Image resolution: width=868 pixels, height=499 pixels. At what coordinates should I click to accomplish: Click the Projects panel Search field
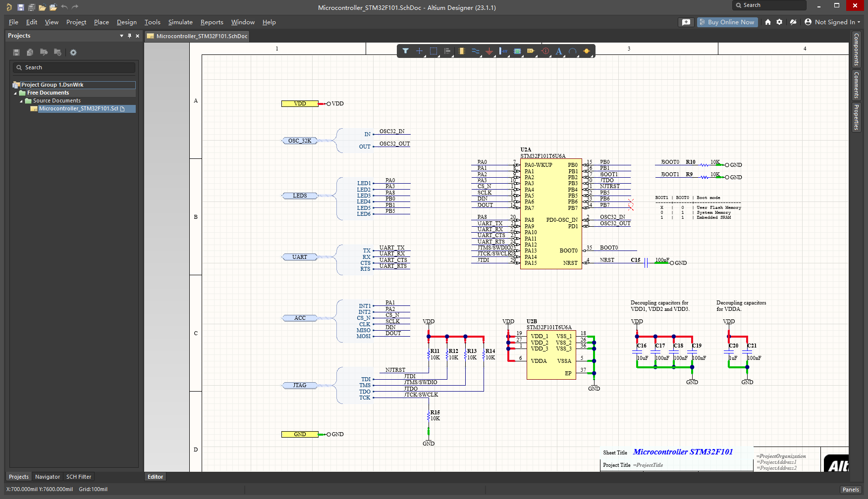(x=74, y=67)
